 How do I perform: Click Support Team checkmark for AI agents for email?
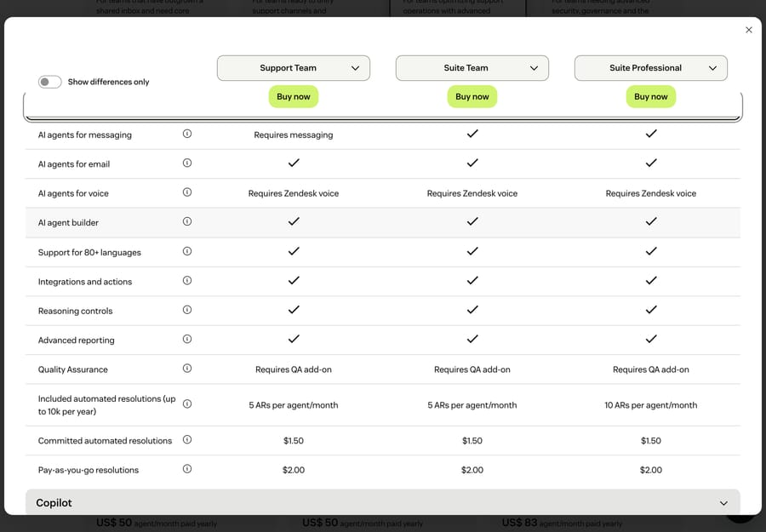pyautogui.click(x=293, y=163)
